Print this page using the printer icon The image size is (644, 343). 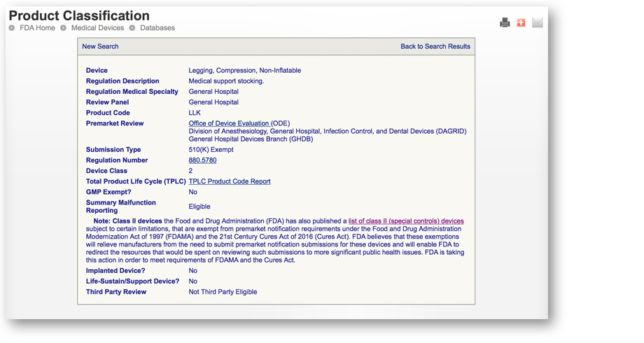[x=505, y=22]
